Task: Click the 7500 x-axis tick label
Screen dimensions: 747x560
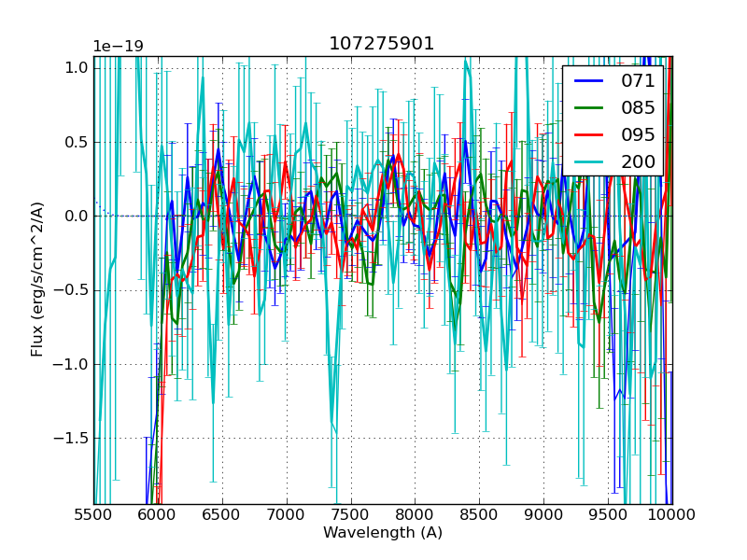Action: pyautogui.click(x=351, y=514)
